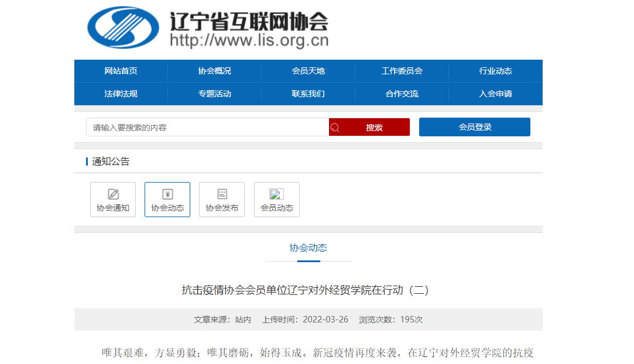Go to 合作交流 section

(x=402, y=94)
